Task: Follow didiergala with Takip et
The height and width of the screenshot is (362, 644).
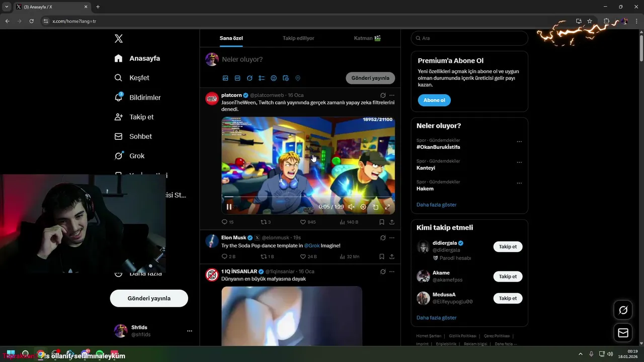Action: 508,247
